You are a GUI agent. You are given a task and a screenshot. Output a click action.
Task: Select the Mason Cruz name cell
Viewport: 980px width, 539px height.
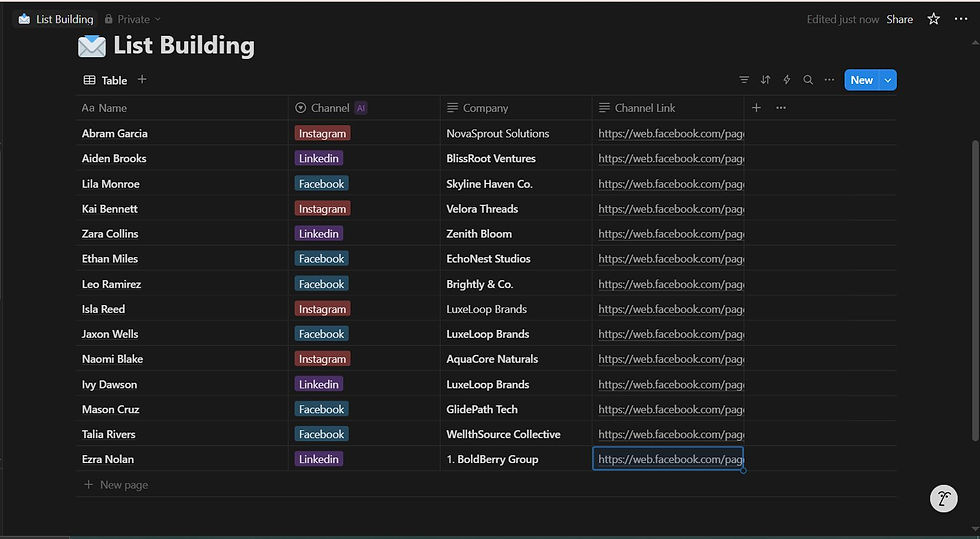(x=182, y=410)
